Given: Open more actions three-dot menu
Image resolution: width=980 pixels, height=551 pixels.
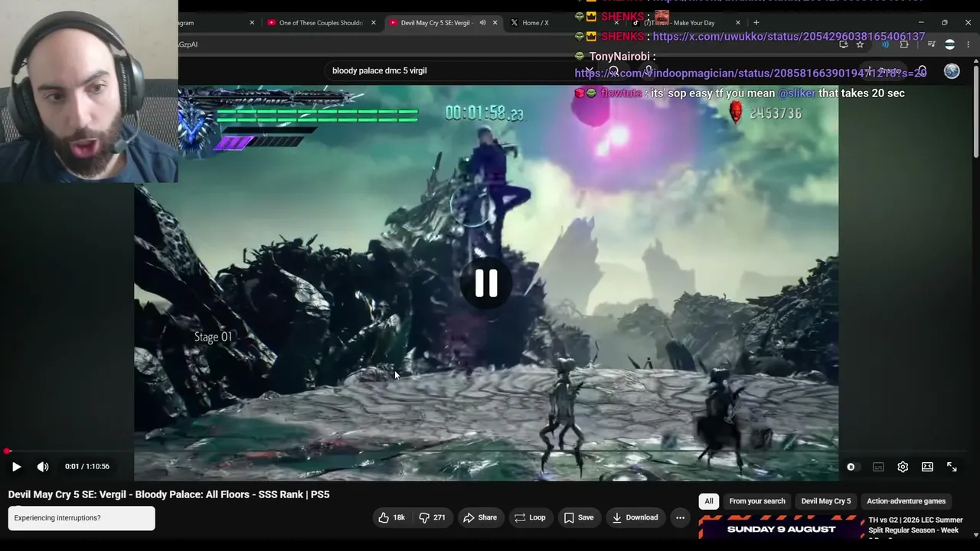Looking at the screenshot, I should coord(680,517).
